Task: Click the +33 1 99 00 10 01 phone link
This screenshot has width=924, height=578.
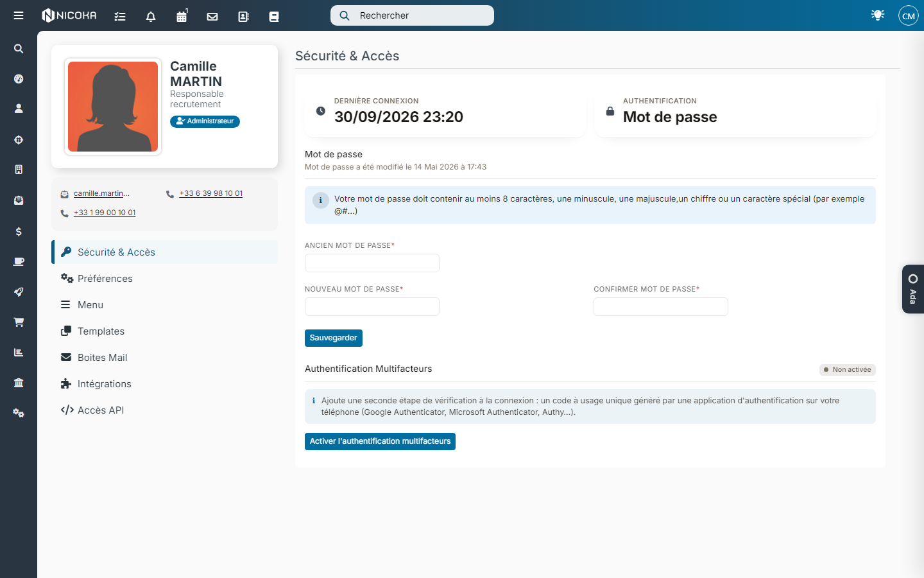Action: tap(105, 213)
